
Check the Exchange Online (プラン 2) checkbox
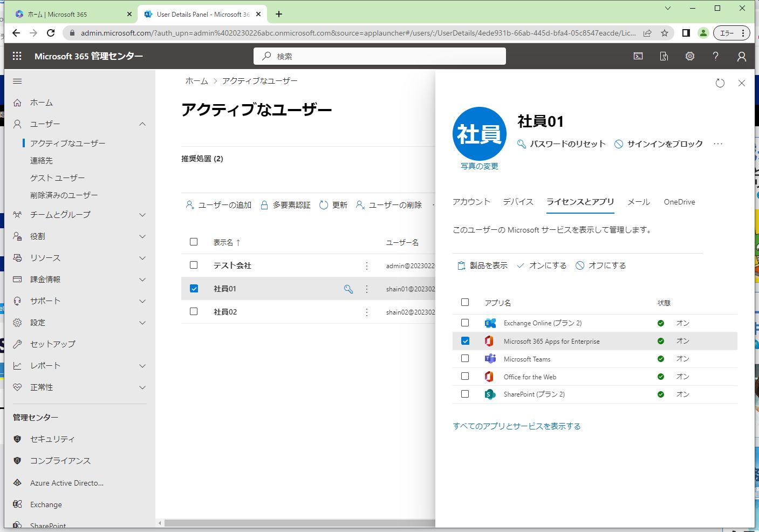click(x=465, y=323)
